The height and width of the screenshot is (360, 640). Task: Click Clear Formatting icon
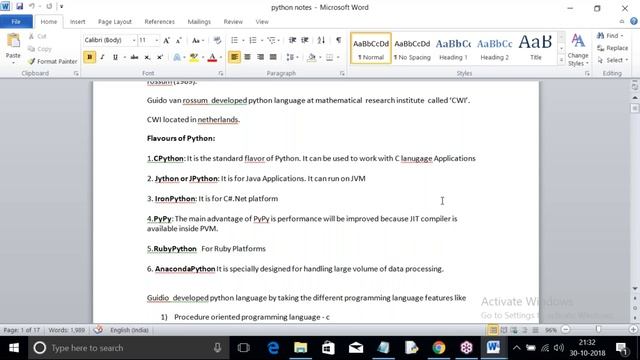pyautogui.click(x=217, y=40)
